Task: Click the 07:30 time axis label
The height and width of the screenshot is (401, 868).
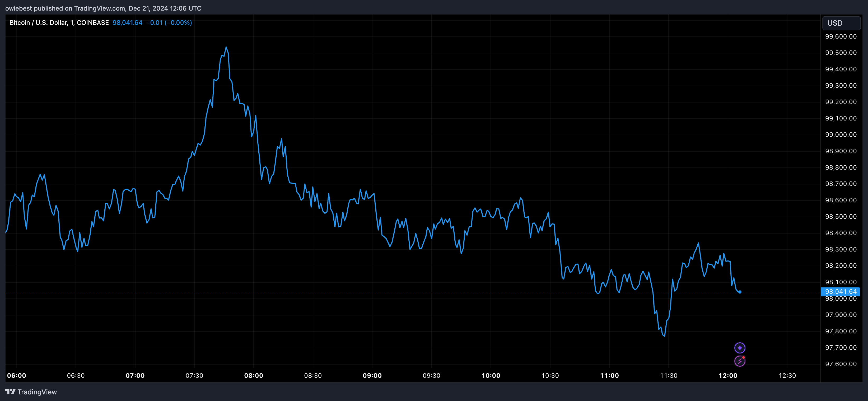Action: click(x=194, y=375)
